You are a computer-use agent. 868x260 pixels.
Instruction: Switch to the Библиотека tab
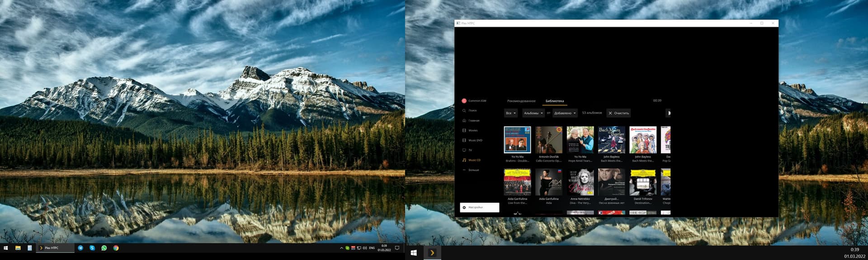tap(555, 101)
